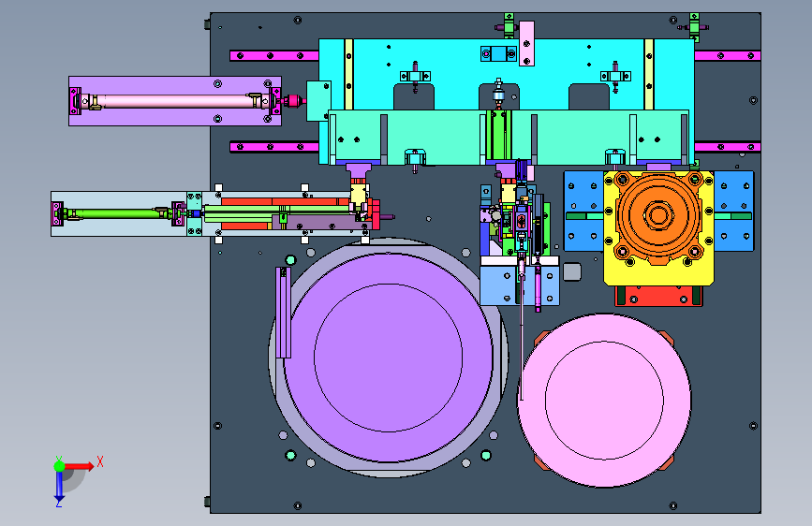Click the green Y origin ball of triad

click(59, 466)
